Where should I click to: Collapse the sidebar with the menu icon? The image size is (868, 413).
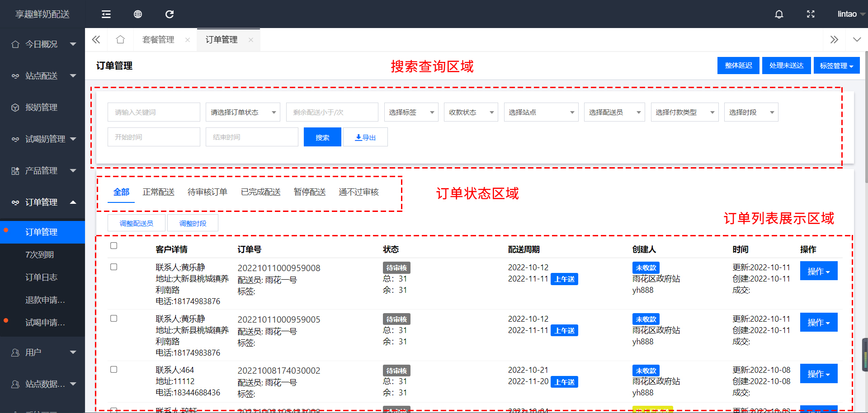point(106,14)
